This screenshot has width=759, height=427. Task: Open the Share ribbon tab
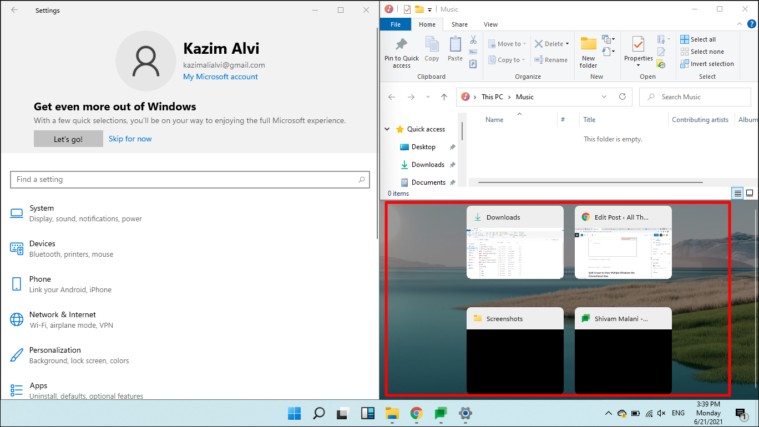[x=459, y=24]
